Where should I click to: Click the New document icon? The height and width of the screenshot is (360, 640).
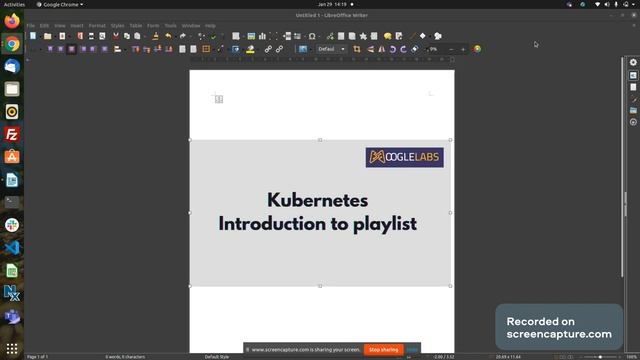tap(33, 36)
